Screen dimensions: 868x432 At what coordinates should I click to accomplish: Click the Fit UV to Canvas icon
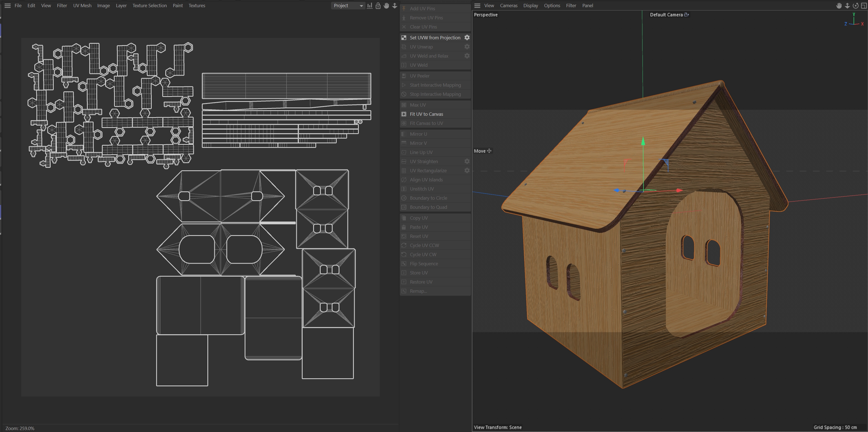pos(404,114)
